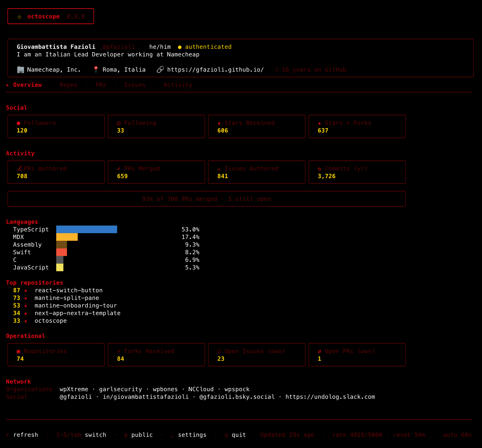Viewport: 482px width, 448px height.
Task: Click the refresh arrow icon on Commits (yr)
Action: [x=320, y=169]
